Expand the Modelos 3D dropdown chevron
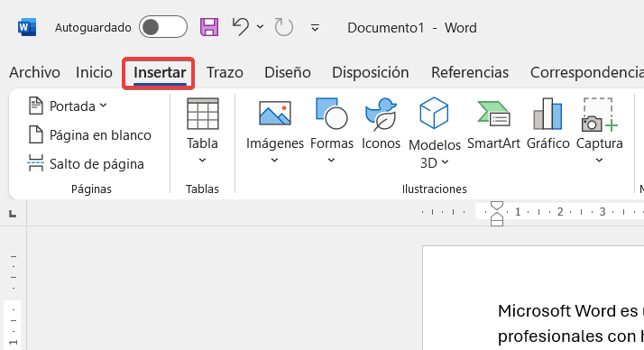 coord(446,162)
